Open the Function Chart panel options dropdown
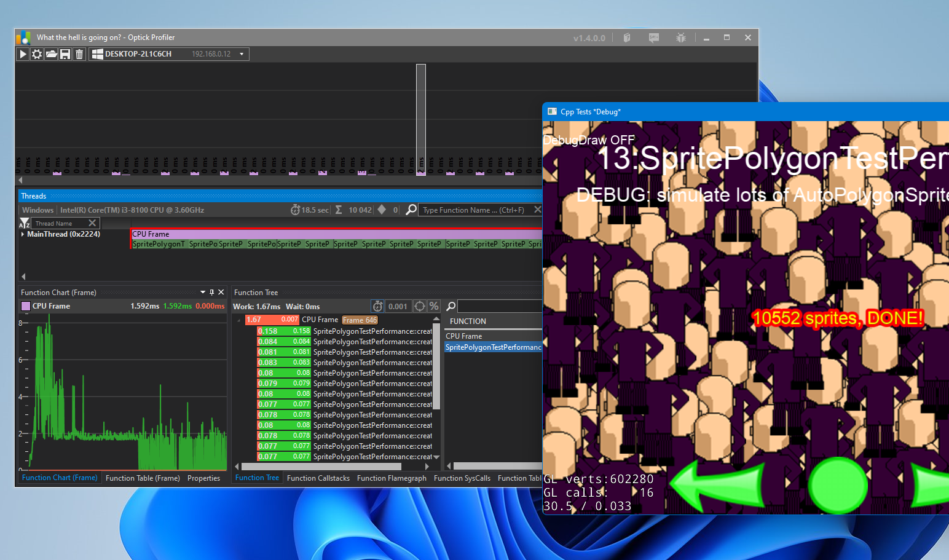 pyautogui.click(x=203, y=292)
